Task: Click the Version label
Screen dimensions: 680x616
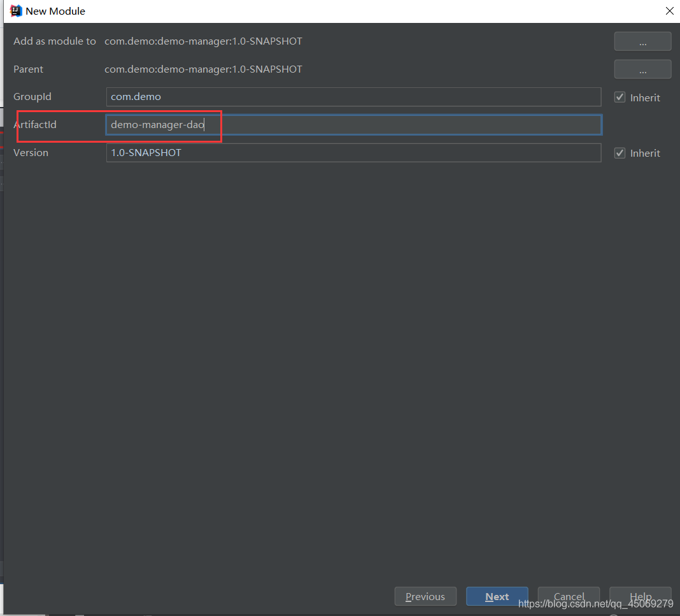Action: click(31, 153)
